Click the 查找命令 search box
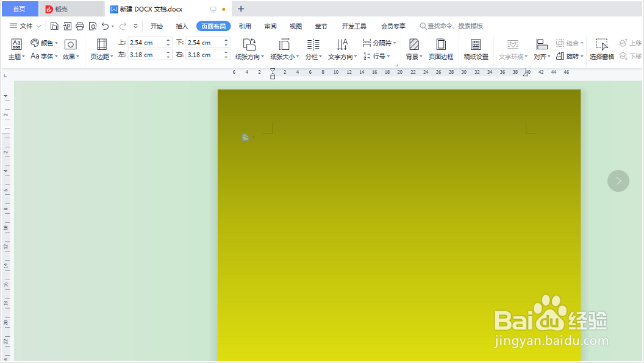Image resolution: width=644 pixels, height=363 pixels. pyautogui.click(x=451, y=26)
